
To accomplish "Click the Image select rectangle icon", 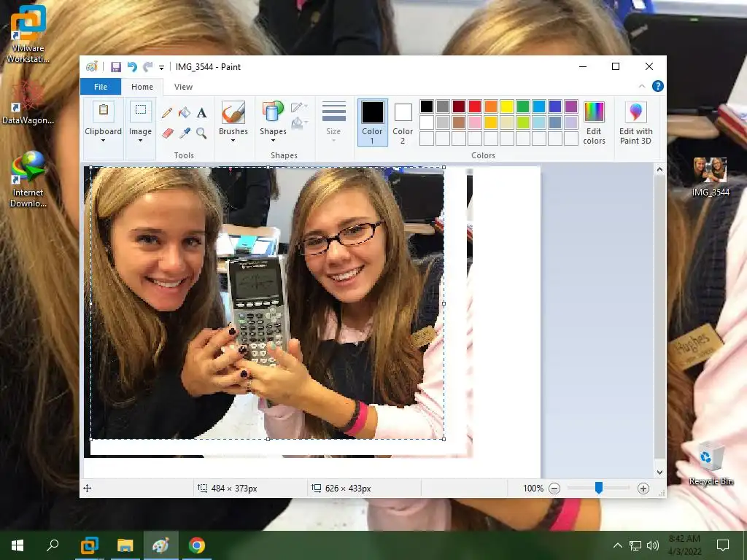I will [x=141, y=111].
